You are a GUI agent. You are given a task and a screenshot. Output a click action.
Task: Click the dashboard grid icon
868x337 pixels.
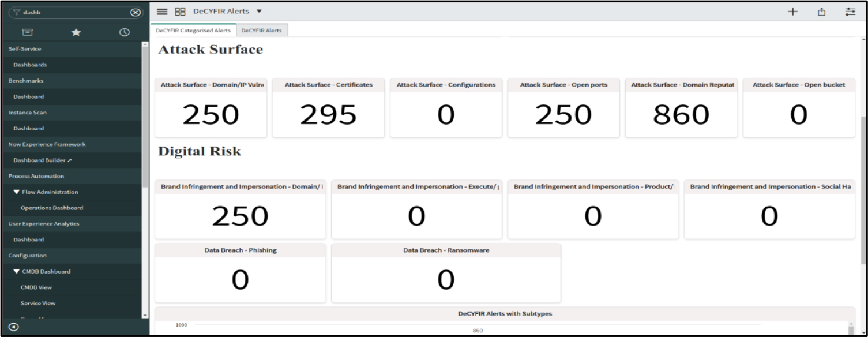pos(180,12)
